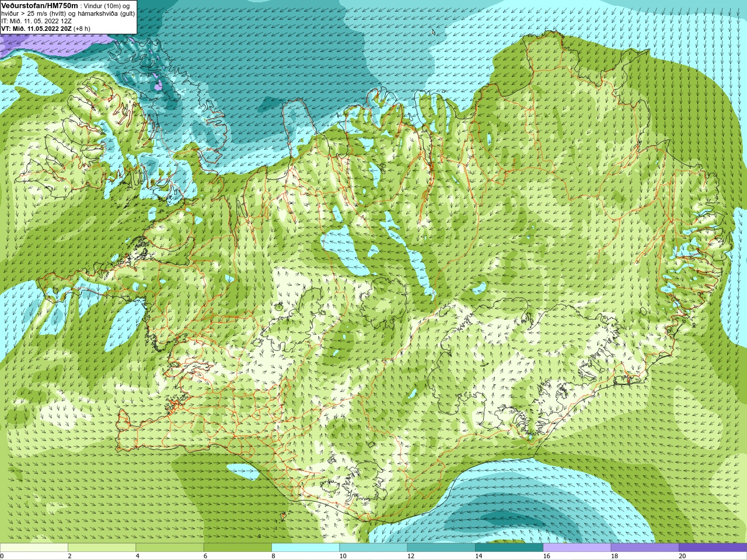The width and height of the screenshot is (747, 560).
Task: Click the 0–2 m/s pale yellow legend swatch
Action: pos(34,548)
